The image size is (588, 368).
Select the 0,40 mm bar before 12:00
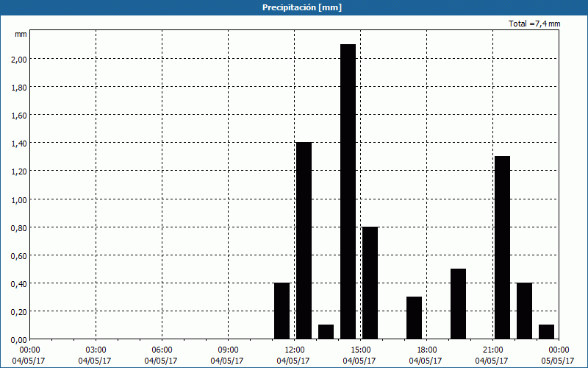tap(282, 311)
